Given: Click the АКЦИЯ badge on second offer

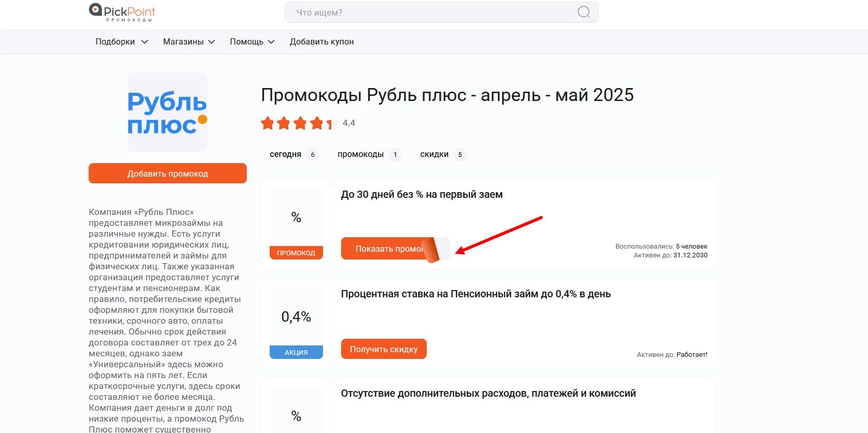Looking at the screenshot, I should click(x=296, y=352).
